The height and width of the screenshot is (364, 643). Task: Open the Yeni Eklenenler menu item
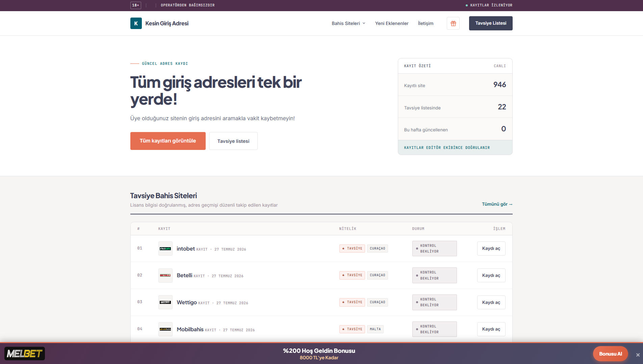(x=392, y=23)
